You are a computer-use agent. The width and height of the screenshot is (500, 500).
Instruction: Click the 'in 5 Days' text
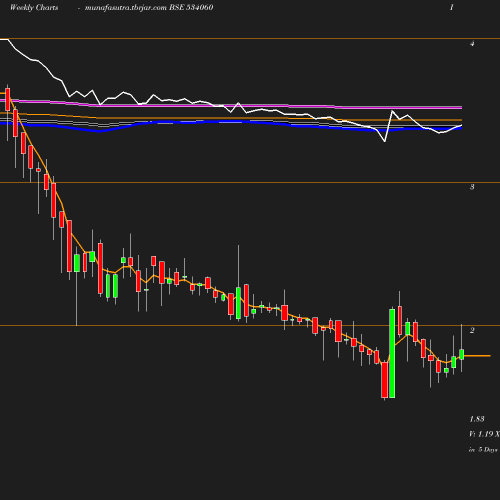483,450
